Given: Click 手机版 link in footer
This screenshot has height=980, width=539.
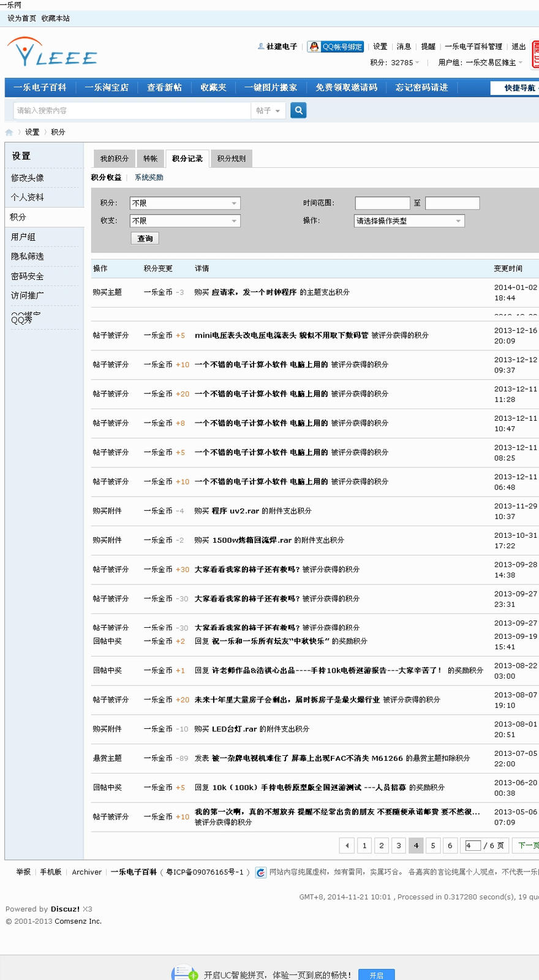Looking at the screenshot, I should [51, 872].
